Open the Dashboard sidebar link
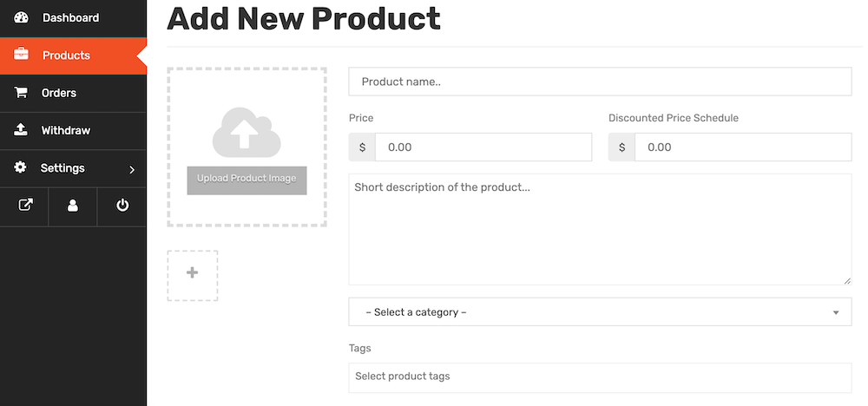 tap(73, 17)
